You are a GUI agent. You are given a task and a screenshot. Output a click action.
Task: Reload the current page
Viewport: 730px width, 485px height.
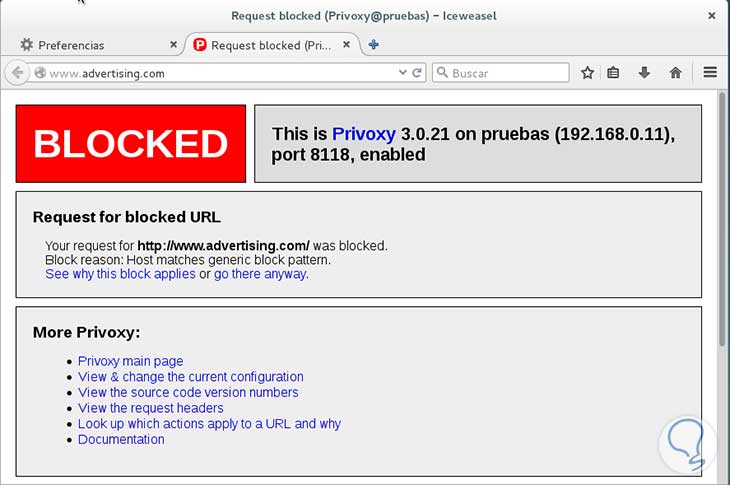click(418, 73)
